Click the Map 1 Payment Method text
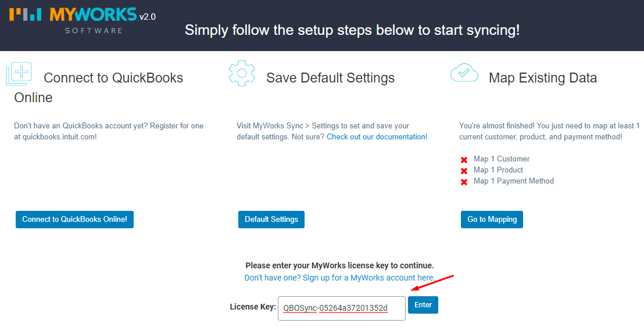This screenshot has width=644, height=327. coord(514,181)
